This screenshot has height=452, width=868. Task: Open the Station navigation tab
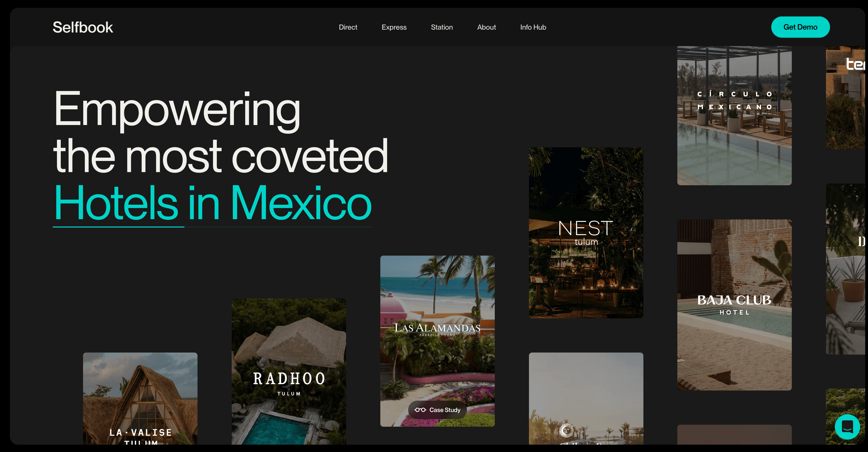tap(441, 27)
